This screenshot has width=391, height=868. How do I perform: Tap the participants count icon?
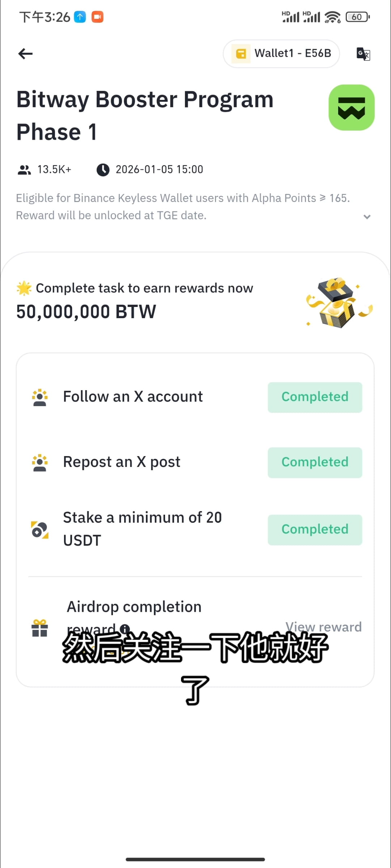[x=24, y=169]
